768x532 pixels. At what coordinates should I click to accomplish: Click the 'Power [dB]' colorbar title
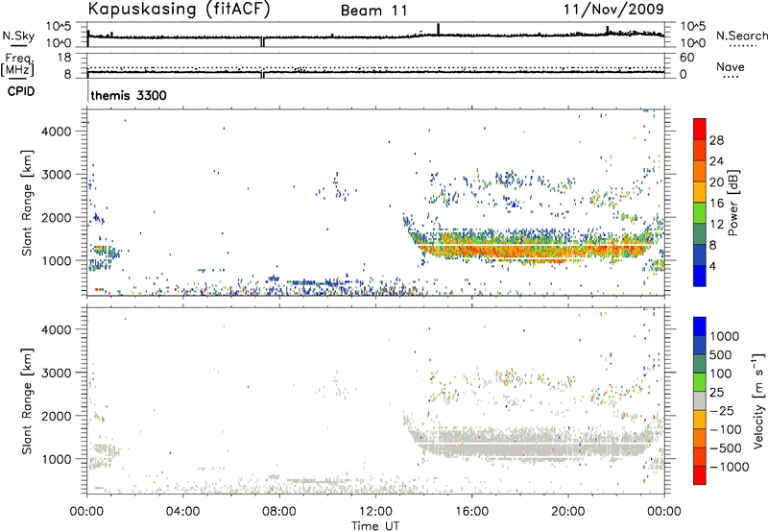(x=732, y=203)
